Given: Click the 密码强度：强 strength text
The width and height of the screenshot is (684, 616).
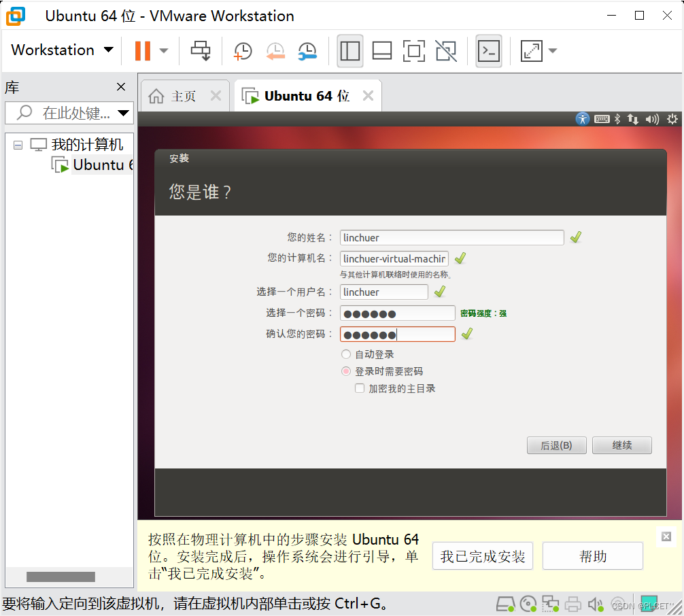Looking at the screenshot, I should (483, 313).
